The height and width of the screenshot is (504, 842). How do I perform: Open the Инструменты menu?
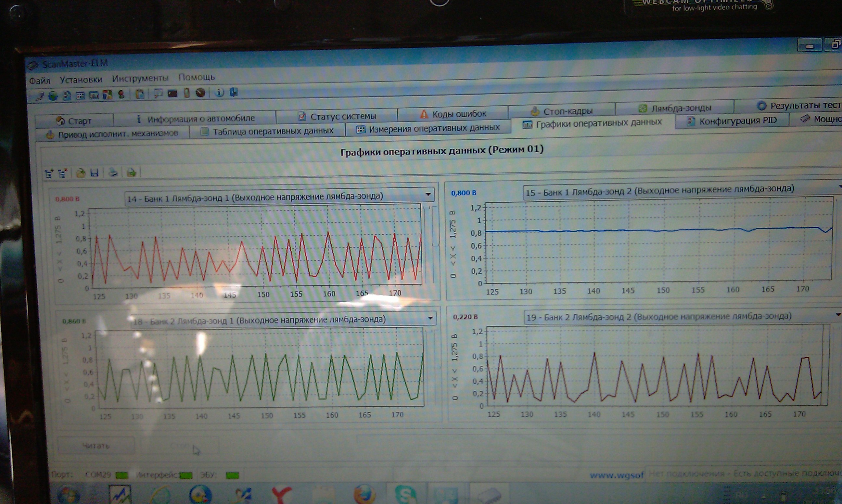tap(140, 78)
